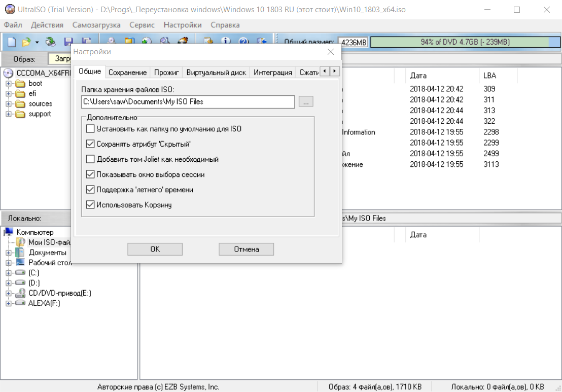
Task: Switch to the Прожиг tab
Action: point(166,73)
